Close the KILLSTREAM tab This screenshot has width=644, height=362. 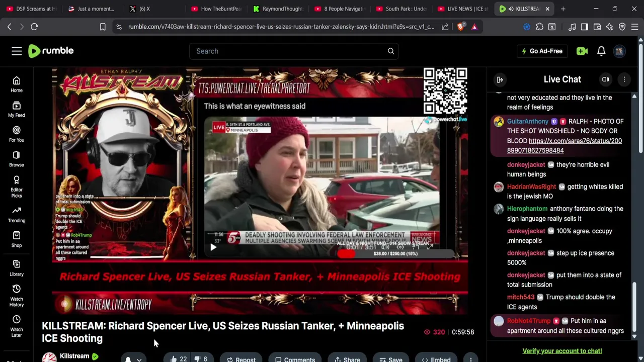click(x=547, y=9)
